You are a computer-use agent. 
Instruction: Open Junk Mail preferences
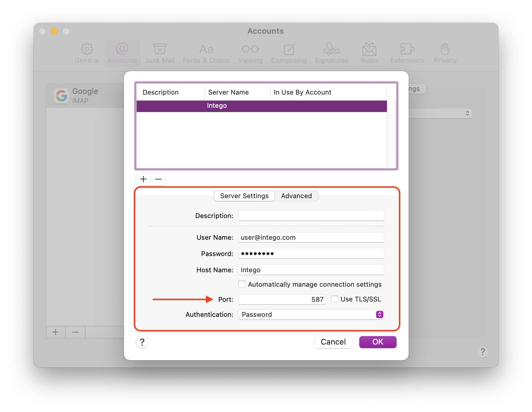click(x=160, y=53)
